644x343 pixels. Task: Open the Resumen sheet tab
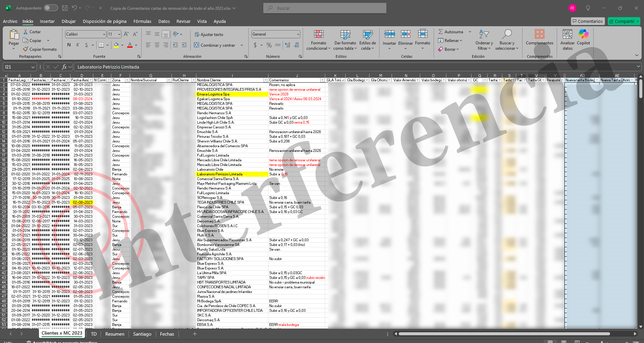pyautogui.click(x=115, y=334)
